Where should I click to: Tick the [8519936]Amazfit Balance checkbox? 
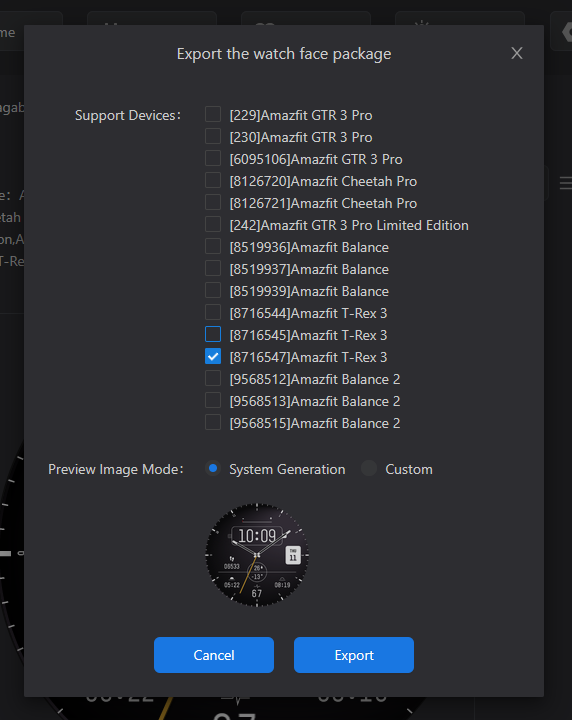pos(213,246)
